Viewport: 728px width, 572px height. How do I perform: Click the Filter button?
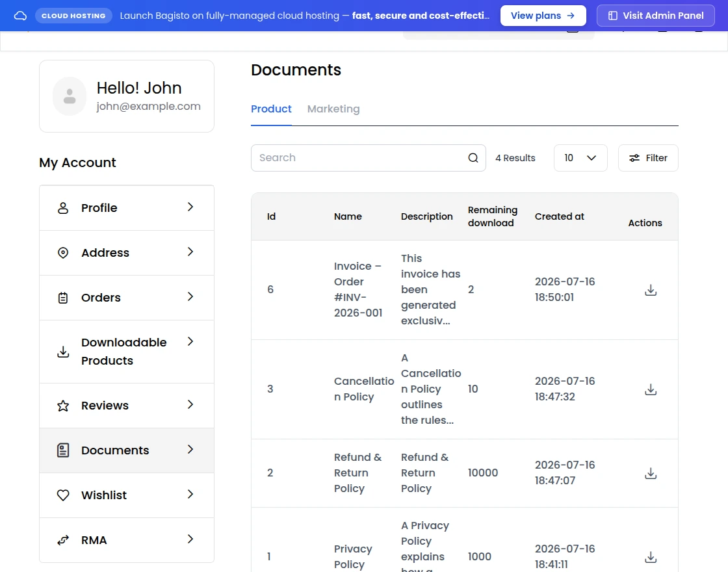coord(648,158)
